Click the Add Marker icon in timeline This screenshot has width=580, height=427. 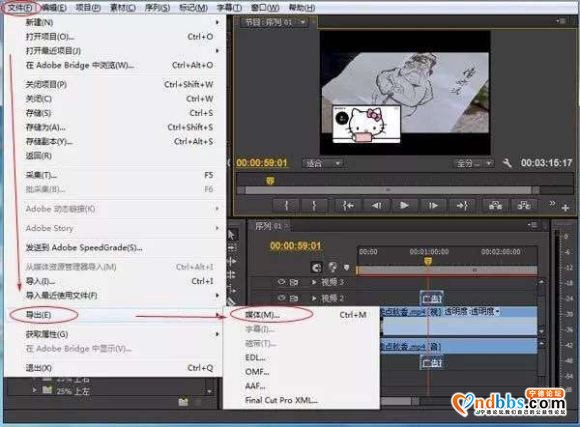pos(346,267)
